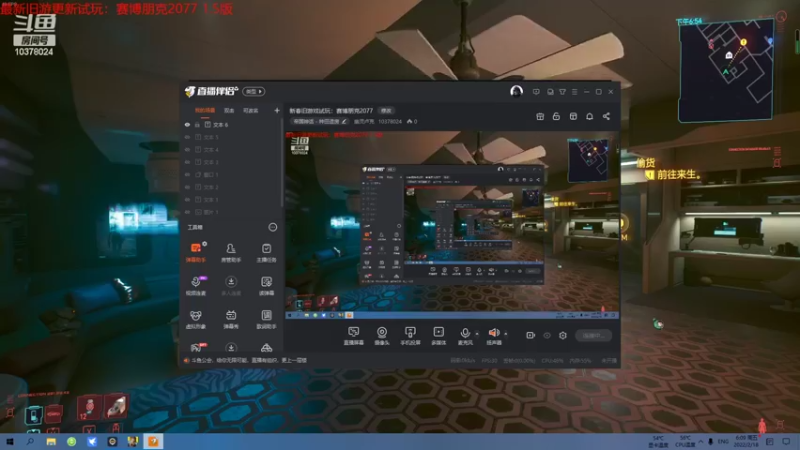Show hidden tray icons chevron in taskbar

(701, 441)
